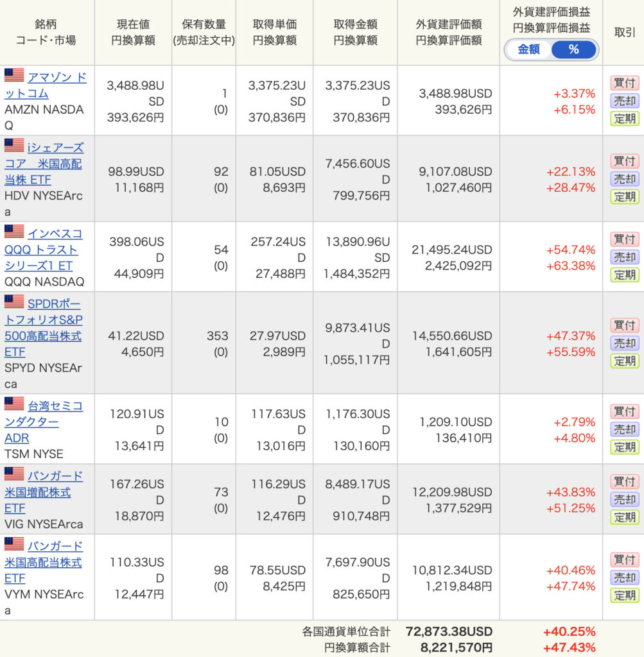
Task: Click the yen total "8,221,570円"
Action: (456, 647)
